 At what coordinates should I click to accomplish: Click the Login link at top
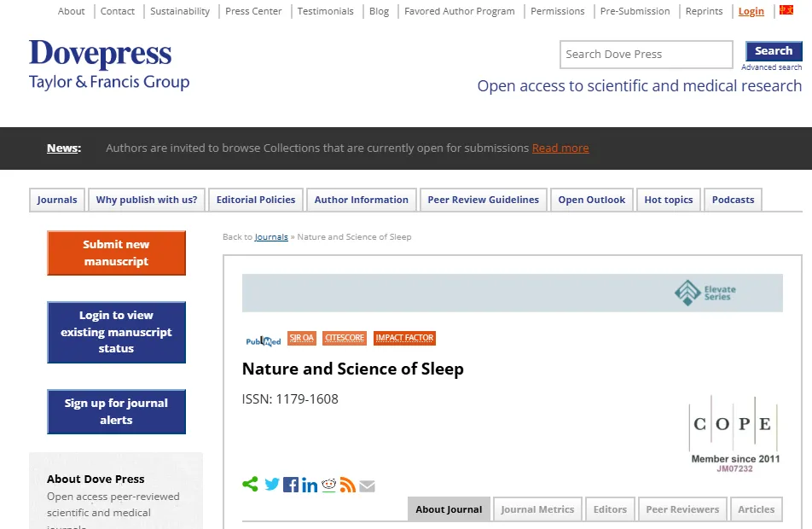tap(751, 11)
